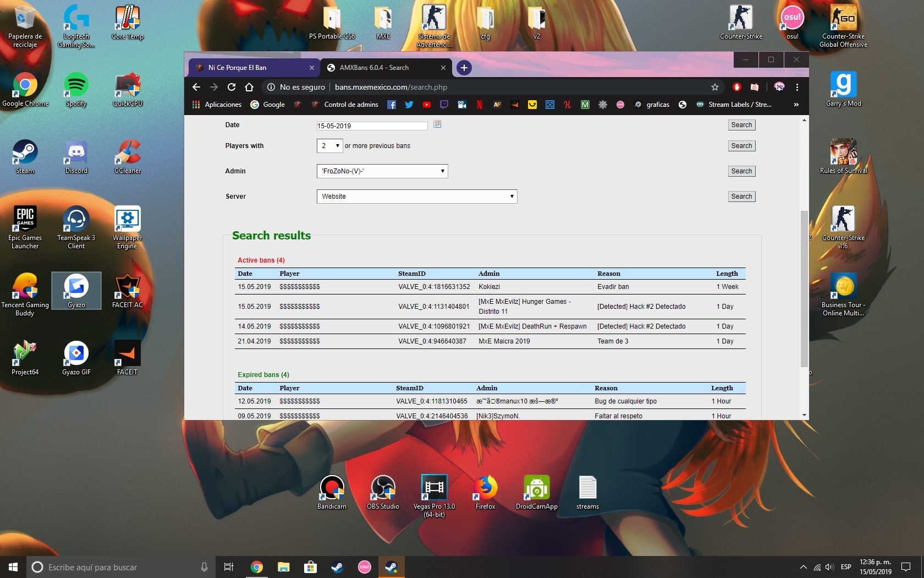Open the graficas bookmark

[x=652, y=105]
